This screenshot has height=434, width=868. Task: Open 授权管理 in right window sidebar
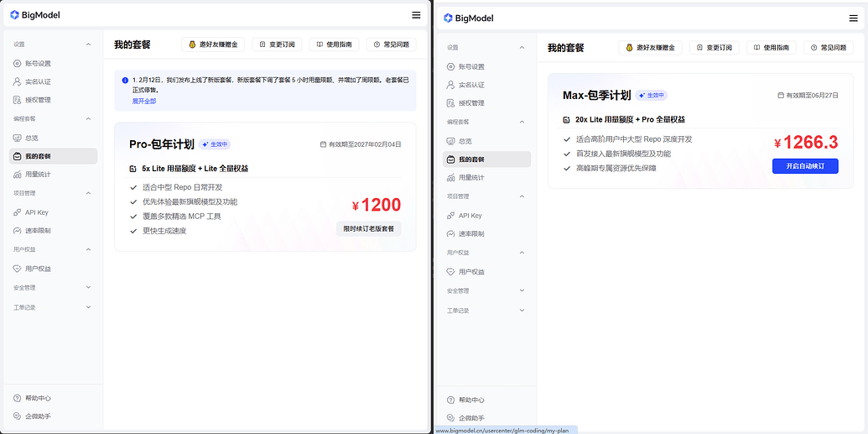[x=486, y=103]
